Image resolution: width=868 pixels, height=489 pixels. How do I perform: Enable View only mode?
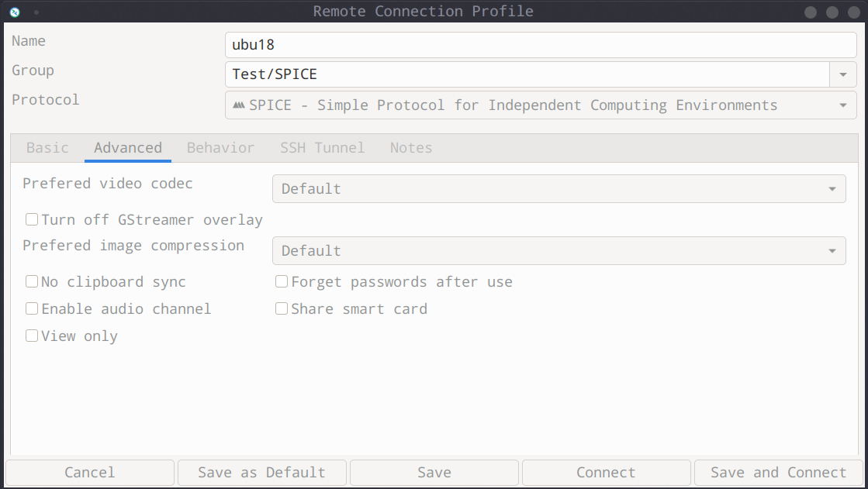[x=32, y=336]
